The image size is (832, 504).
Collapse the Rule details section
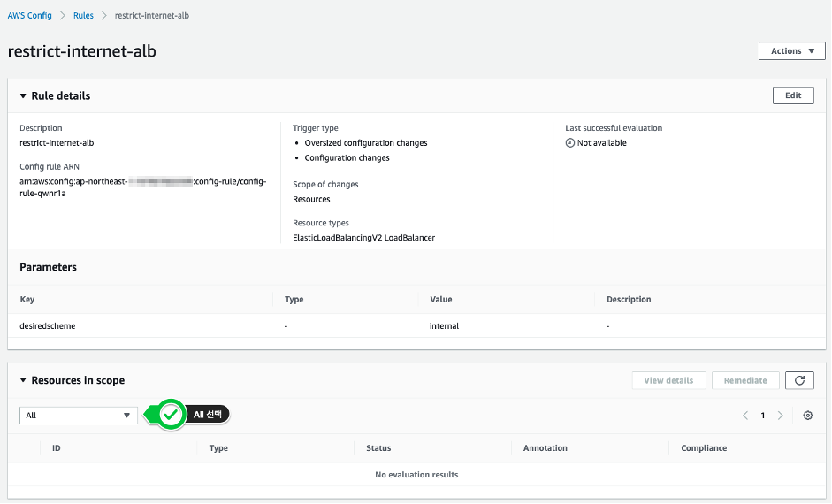click(23, 95)
